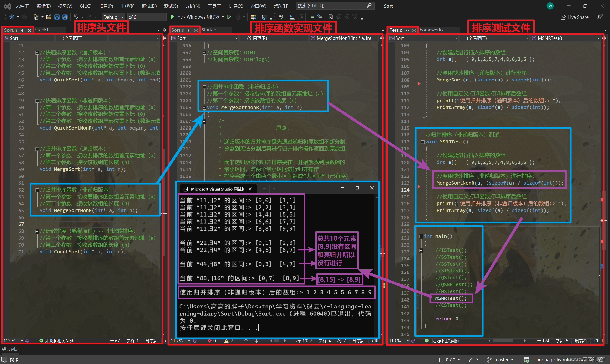Toggle pin on the Test.c tab

click(407, 30)
